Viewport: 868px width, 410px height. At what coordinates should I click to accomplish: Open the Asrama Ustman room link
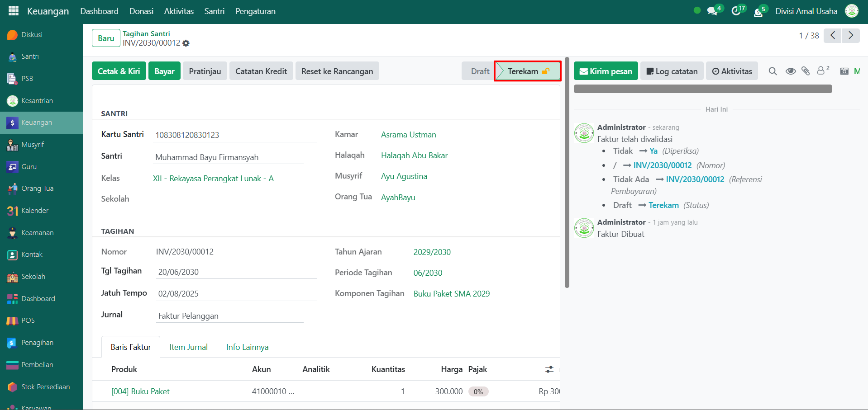[408, 135]
